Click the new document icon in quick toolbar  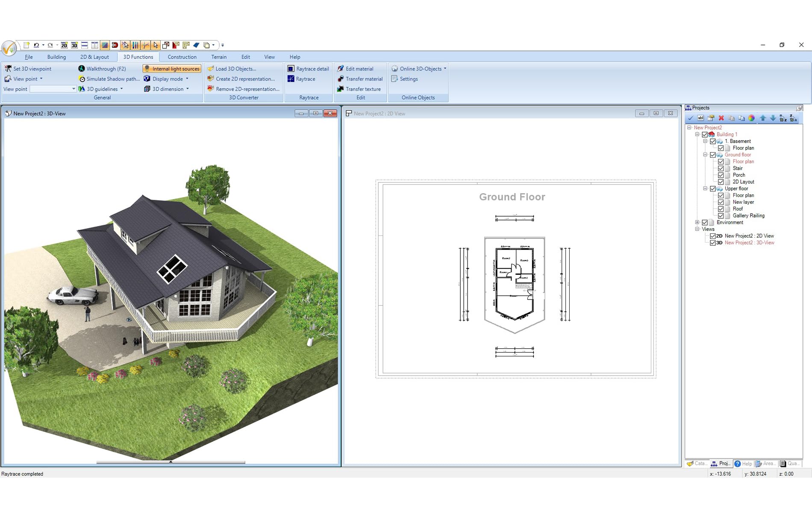point(26,45)
